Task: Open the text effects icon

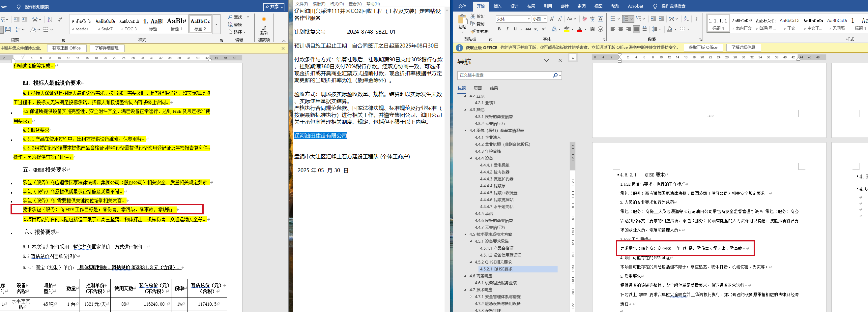Action: coord(554,29)
